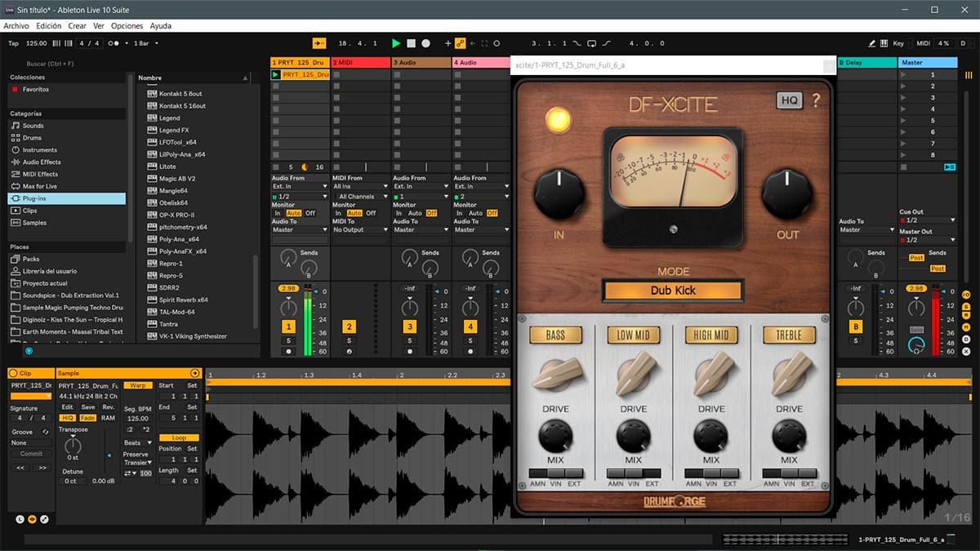Toggle track 1 activator button
The width and height of the screenshot is (980, 551).
pyautogui.click(x=287, y=327)
